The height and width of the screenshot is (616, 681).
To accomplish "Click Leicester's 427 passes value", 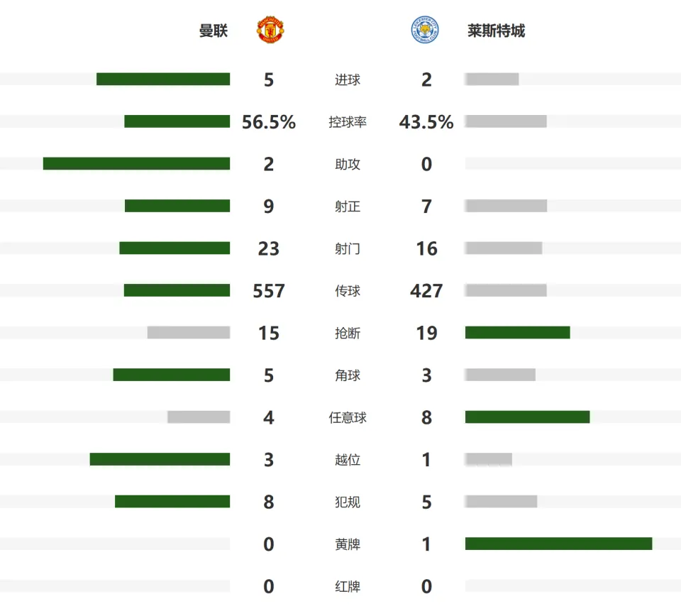I will [426, 291].
